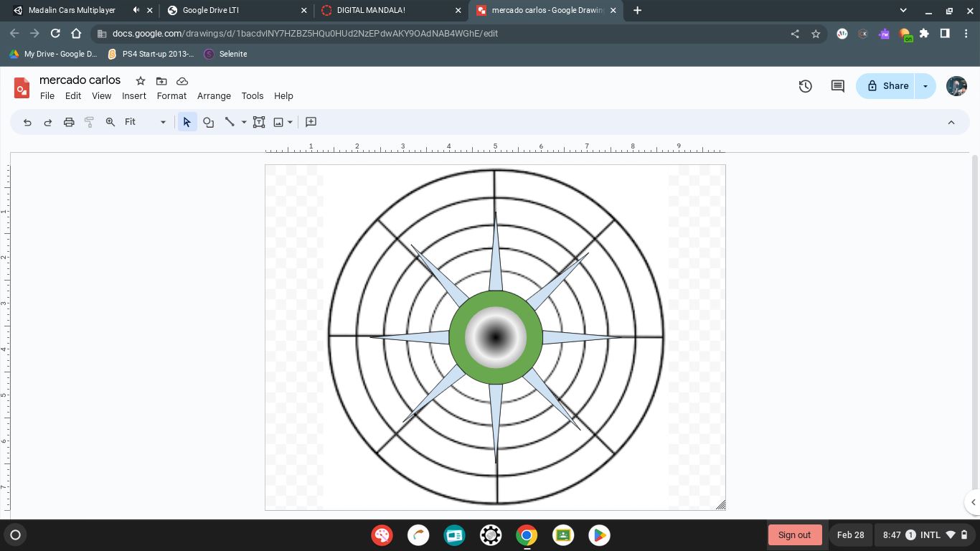The width and height of the screenshot is (980, 551).
Task: Click the Add comment toolbar icon
Action: tap(311, 122)
